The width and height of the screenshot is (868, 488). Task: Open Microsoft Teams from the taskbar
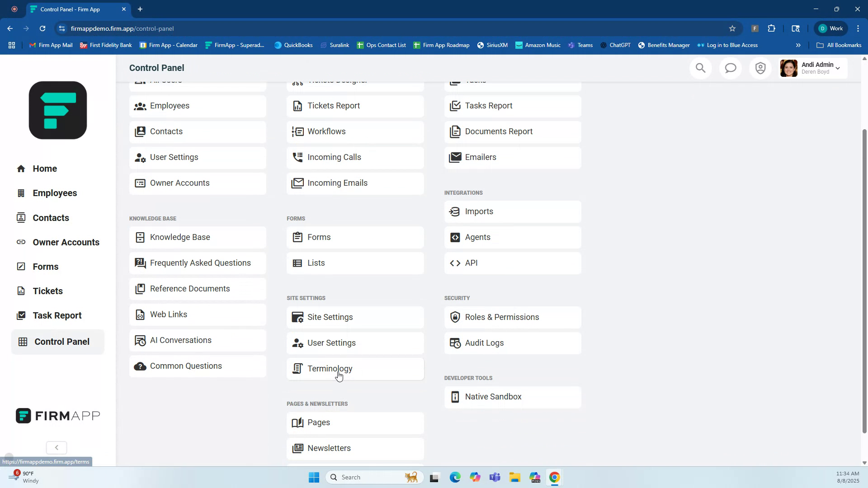(x=495, y=477)
